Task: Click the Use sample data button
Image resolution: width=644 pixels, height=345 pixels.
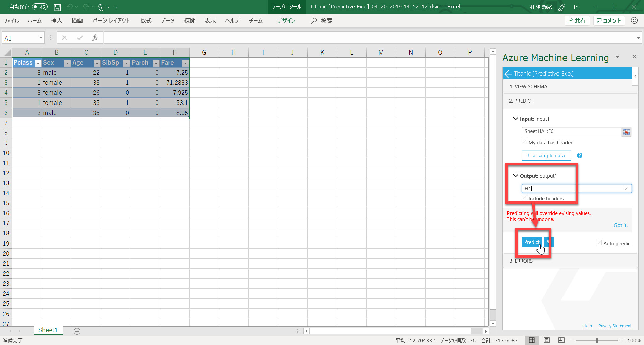Action: [546, 156]
